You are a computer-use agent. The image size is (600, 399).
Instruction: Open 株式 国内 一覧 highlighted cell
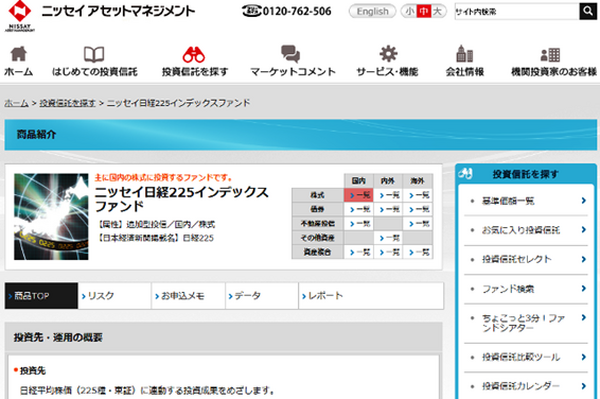(x=359, y=195)
